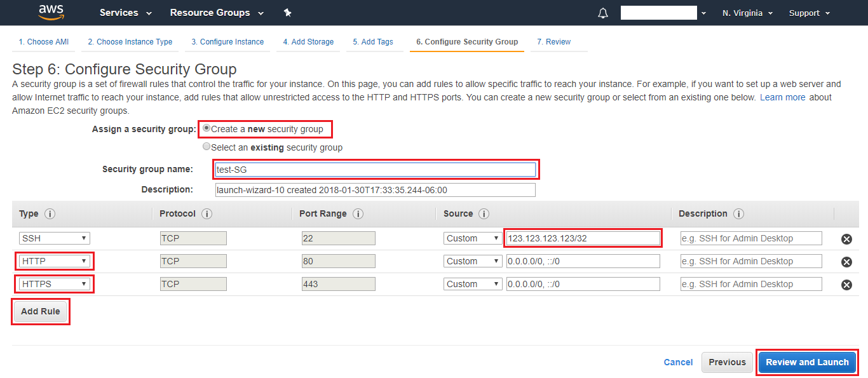Click the Security group name field
Screen dimensions: 868x378
tap(376, 170)
